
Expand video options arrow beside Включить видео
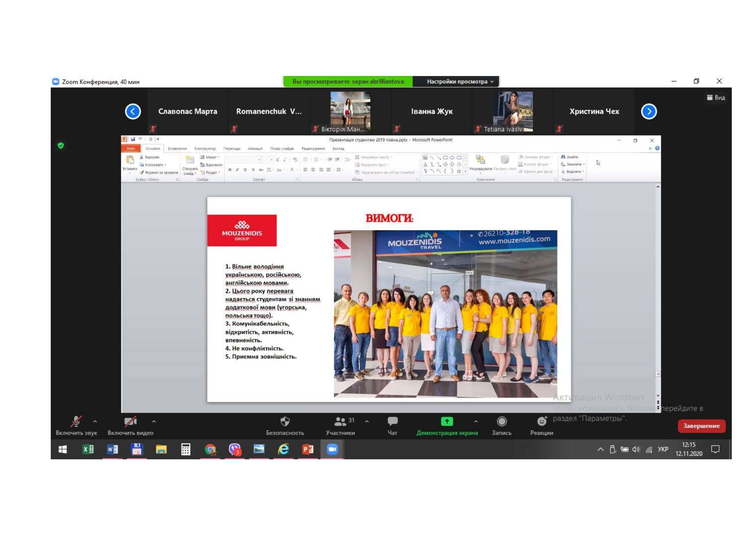pyautogui.click(x=154, y=421)
